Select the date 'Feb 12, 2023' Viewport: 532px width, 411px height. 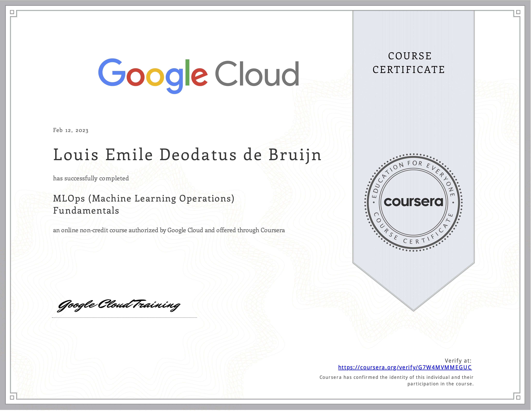[x=71, y=130]
